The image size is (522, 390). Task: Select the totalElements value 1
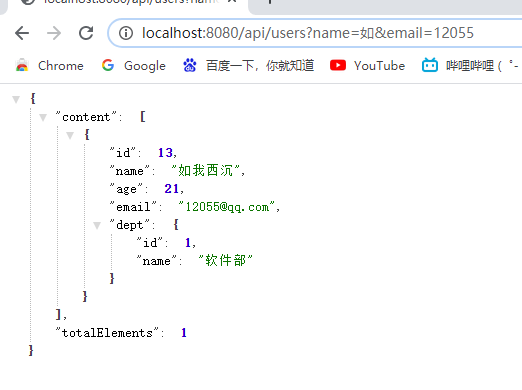pyautogui.click(x=184, y=333)
